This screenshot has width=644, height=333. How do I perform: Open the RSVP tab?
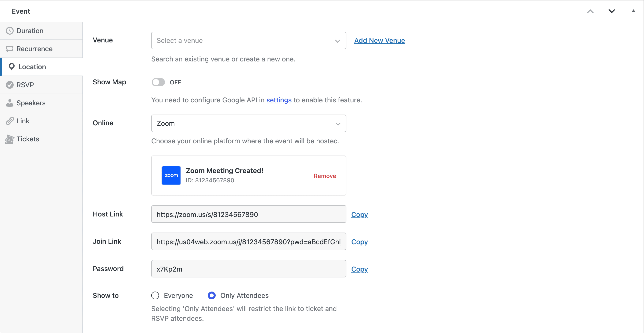coord(41,85)
